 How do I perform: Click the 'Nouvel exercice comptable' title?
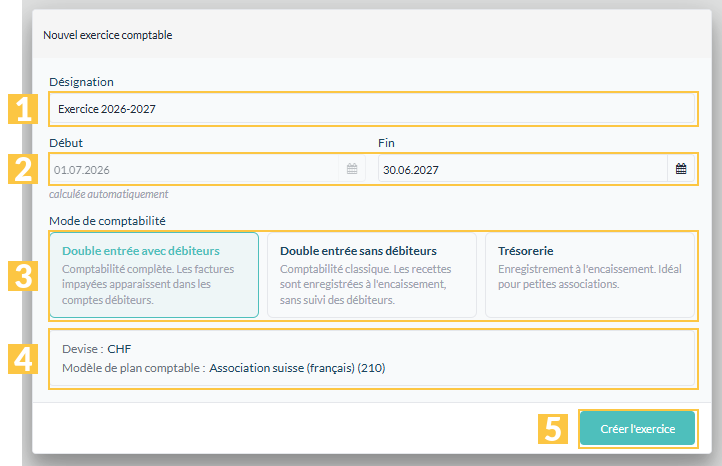pos(108,35)
